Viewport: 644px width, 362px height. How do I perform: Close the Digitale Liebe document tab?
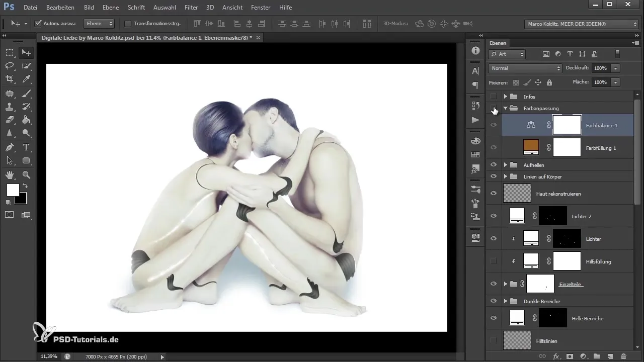coord(258,38)
